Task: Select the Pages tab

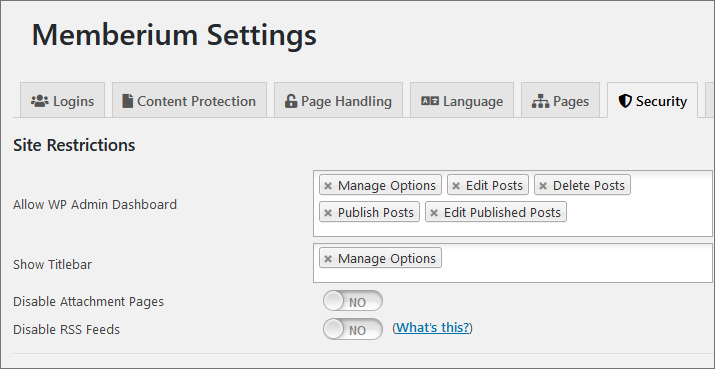Action: (560, 100)
